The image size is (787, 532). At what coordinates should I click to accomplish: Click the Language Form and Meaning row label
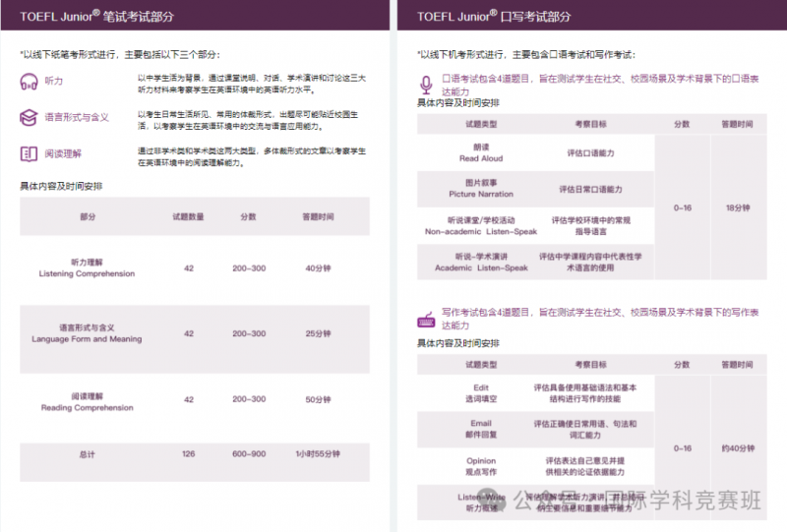87,333
